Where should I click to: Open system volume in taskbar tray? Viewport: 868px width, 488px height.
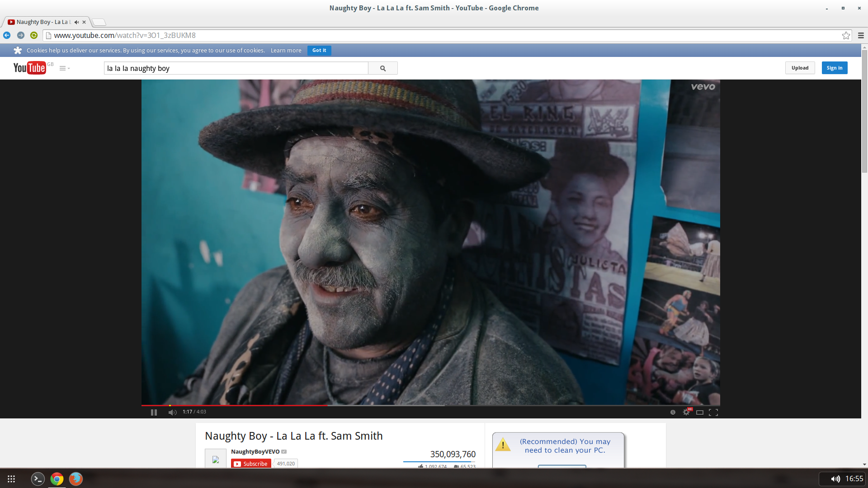[x=835, y=479]
